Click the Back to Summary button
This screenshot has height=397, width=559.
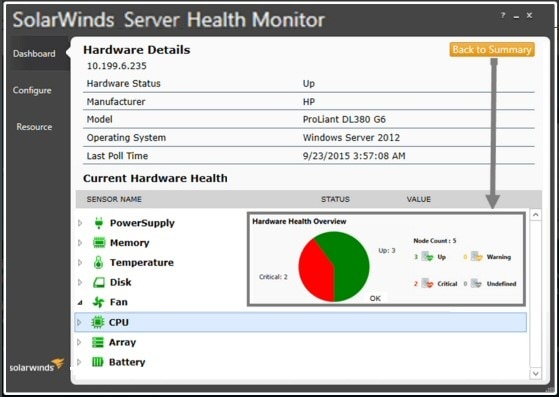pyautogui.click(x=492, y=50)
